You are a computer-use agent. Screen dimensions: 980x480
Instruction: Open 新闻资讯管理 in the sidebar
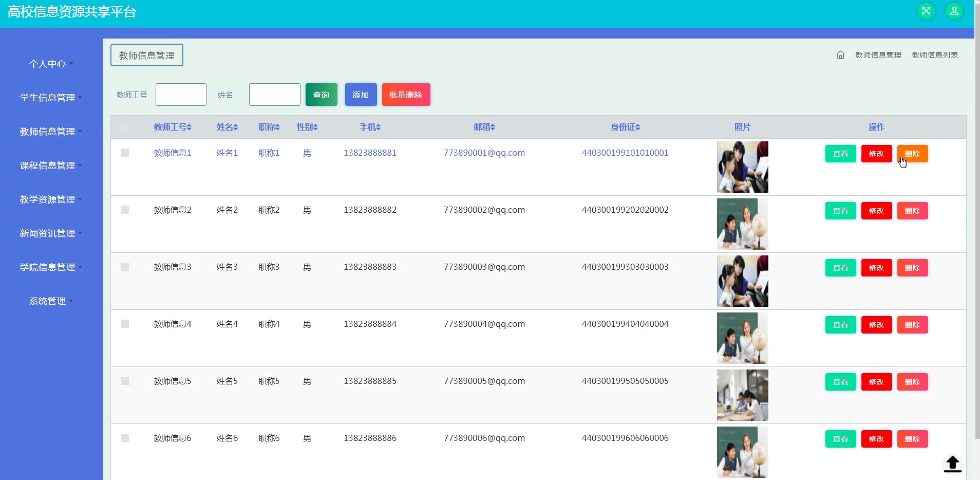click(51, 233)
